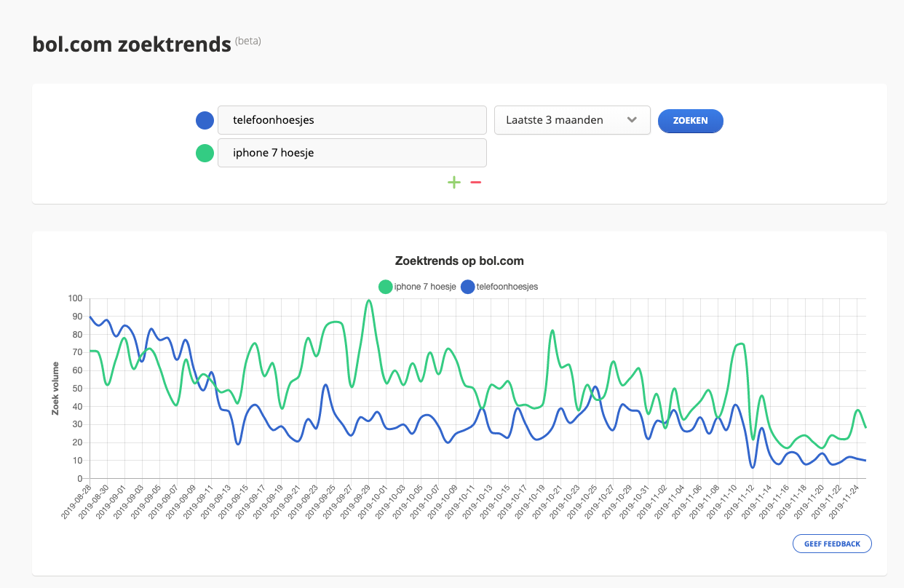The width and height of the screenshot is (904, 588).
Task: Click the bol.com zoektrends page heading
Action: 132,44
